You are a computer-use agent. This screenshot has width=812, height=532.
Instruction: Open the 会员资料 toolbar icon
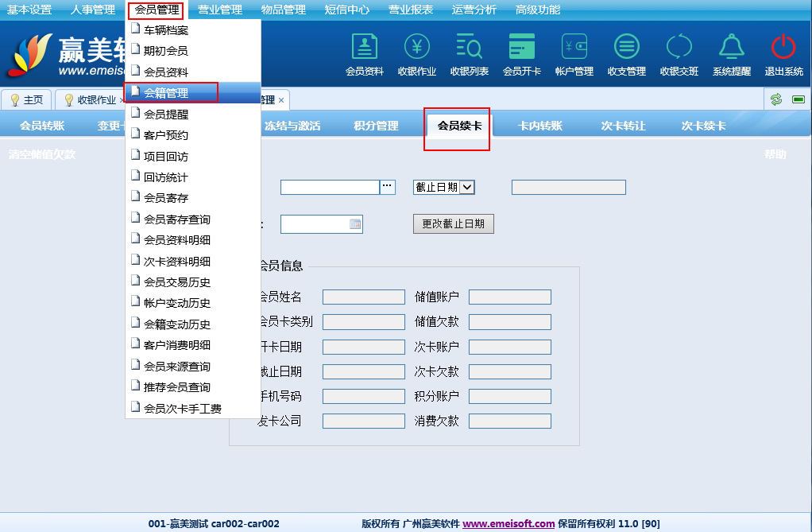pyautogui.click(x=365, y=49)
